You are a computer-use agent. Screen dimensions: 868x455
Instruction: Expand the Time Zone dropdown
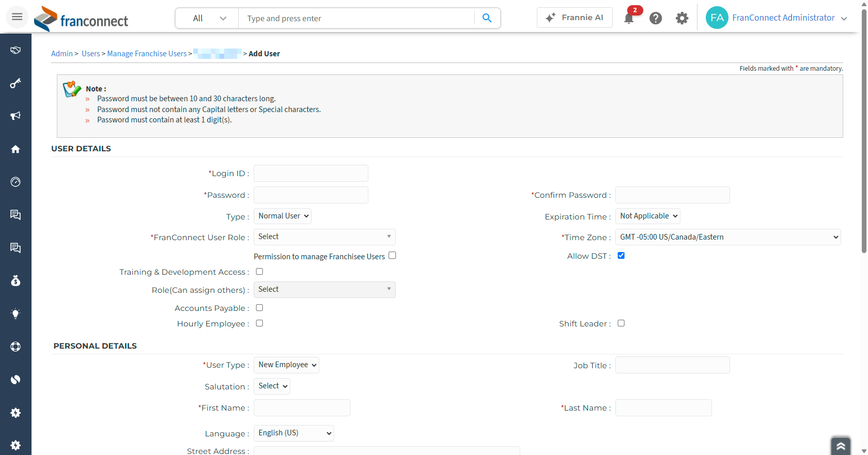point(728,237)
